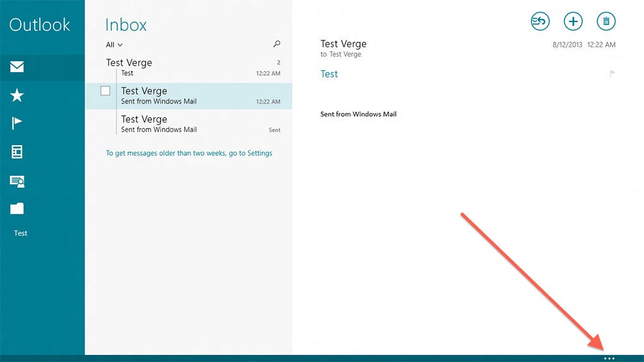Search mail using magnifier icon

point(277,44)
